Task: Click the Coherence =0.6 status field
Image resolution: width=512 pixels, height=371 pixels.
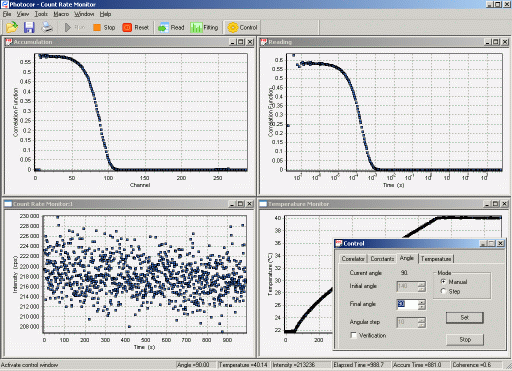Action: (x=476, y=365)
